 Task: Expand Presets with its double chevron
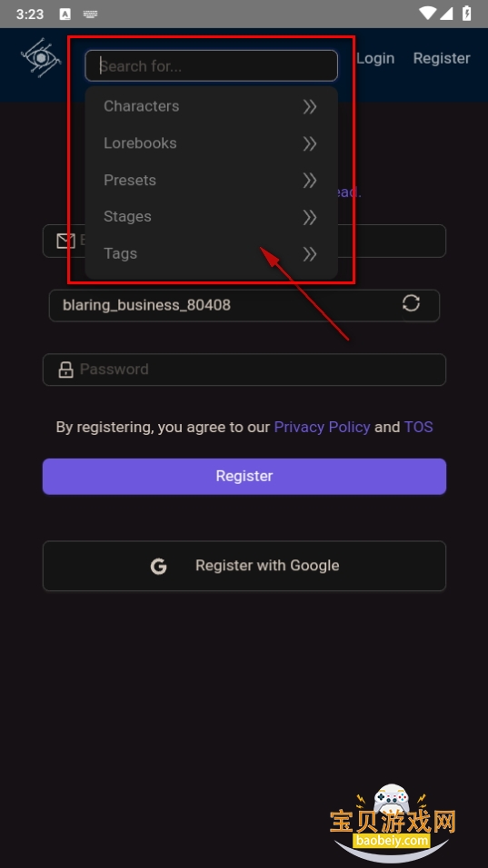[x=310, y=180]
